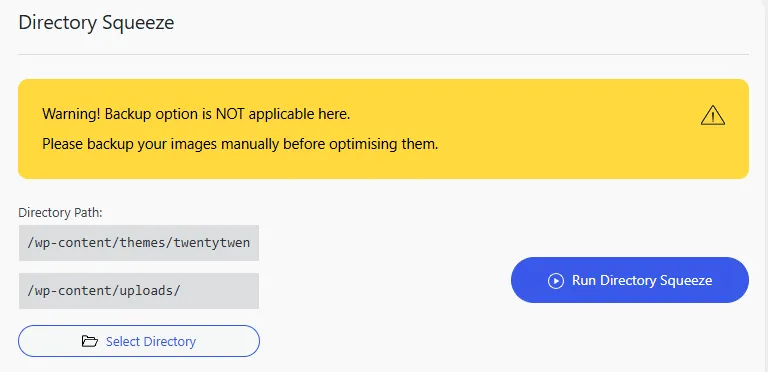Image resolution: width=768 pixels, height=372 pixels.
Task: Click the word 'Warning!' in the banner
Action: point(72,114)
